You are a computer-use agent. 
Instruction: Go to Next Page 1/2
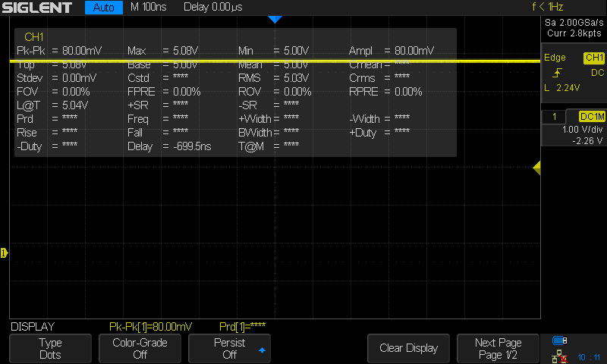(x=498, y=348)
